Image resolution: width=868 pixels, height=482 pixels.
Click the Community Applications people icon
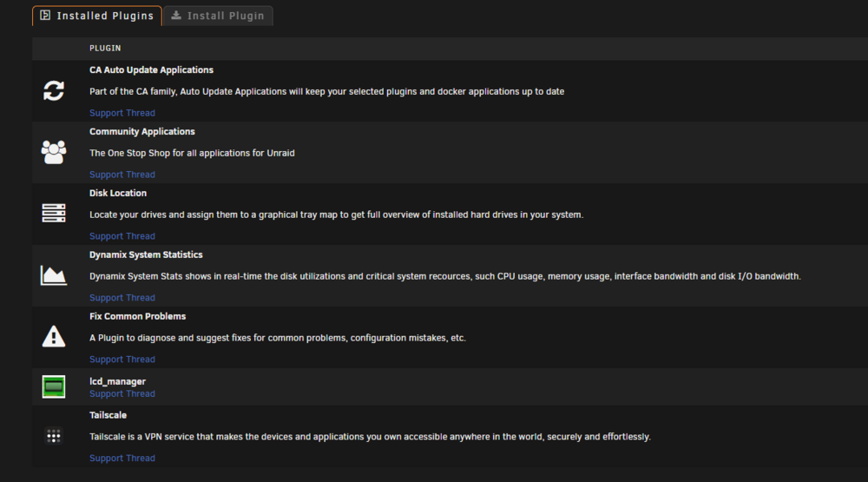click(54, 152)
